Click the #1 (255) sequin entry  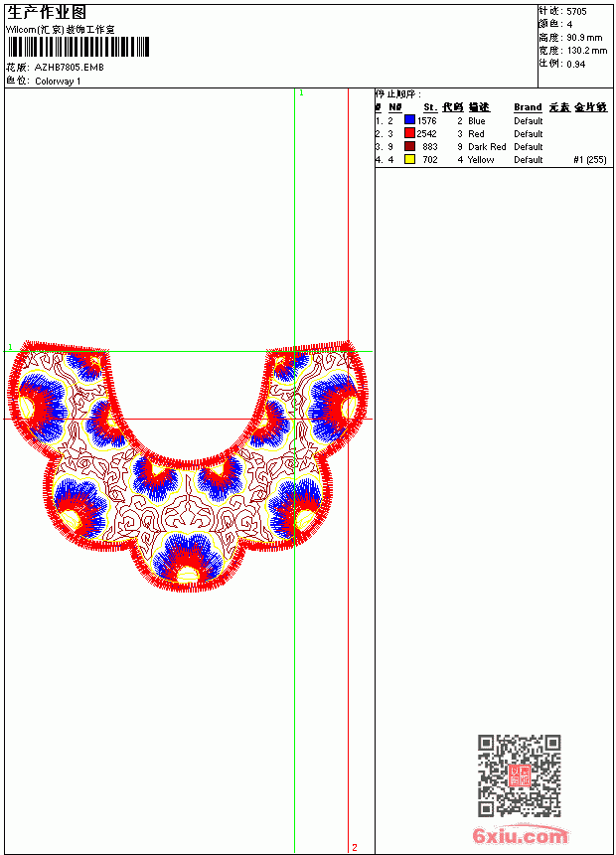(x=590, y=160)
